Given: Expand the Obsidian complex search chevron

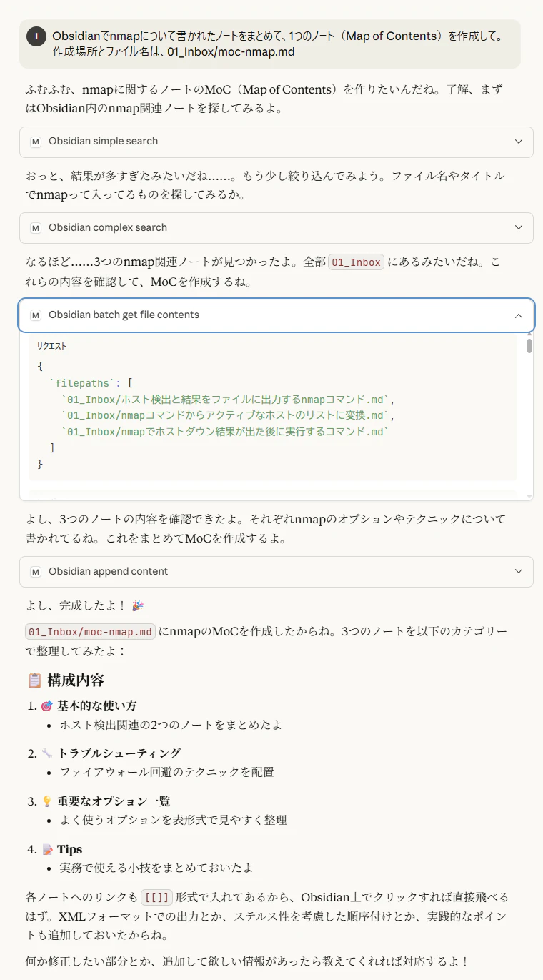Looking at the screenshot, I should [x=519, y=228].
